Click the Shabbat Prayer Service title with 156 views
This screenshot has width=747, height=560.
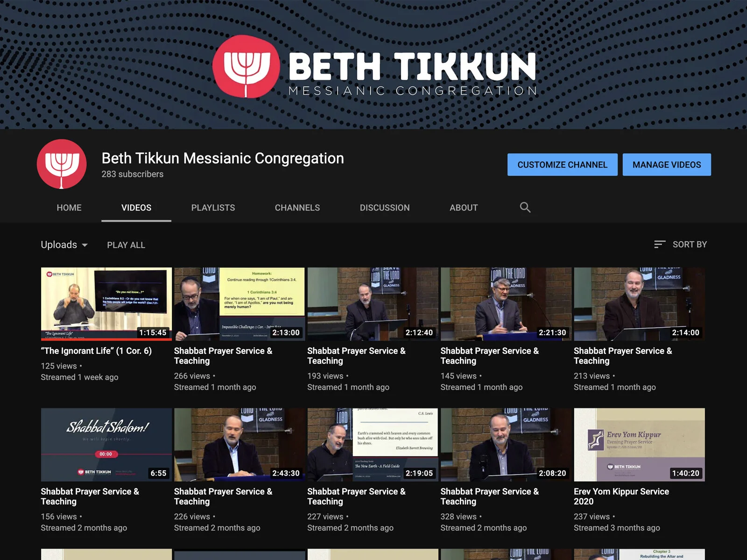point(90,497)
